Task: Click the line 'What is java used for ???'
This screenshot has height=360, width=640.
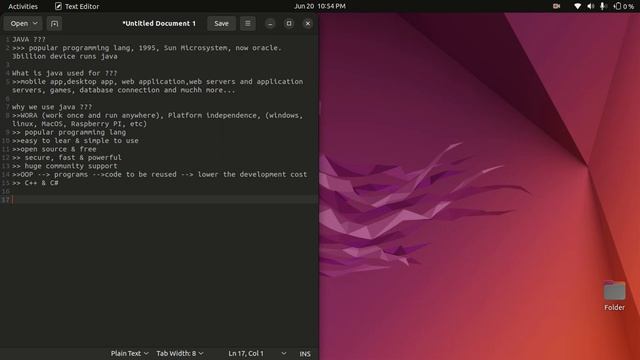Action: (x=64, y=73)
